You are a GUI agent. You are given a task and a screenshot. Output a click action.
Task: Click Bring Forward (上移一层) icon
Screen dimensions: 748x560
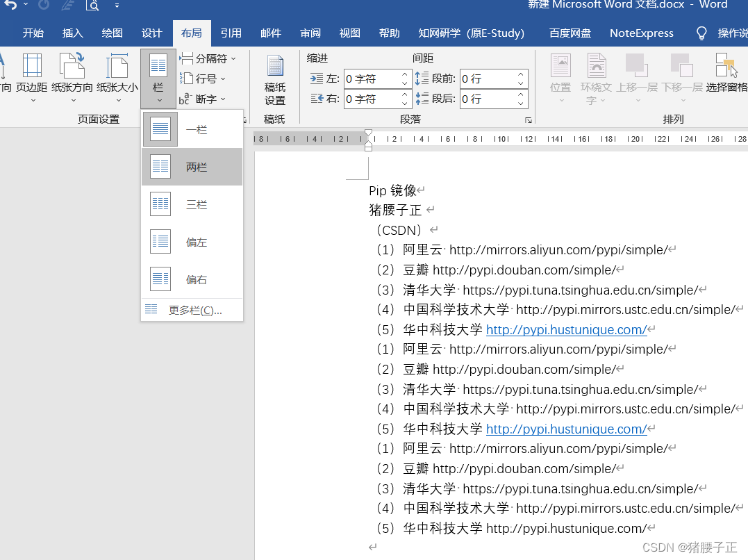pos(637,65)
